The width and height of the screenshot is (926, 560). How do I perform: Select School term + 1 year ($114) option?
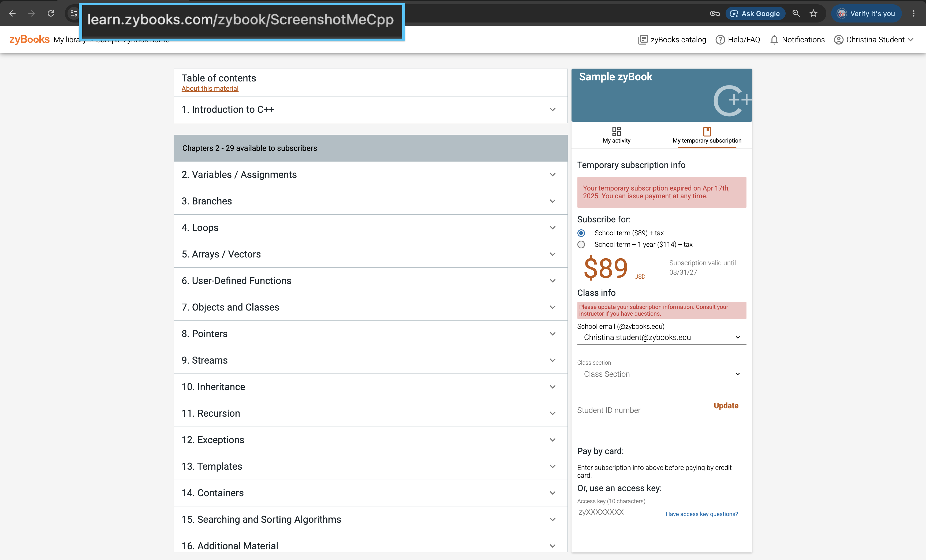tap(581, 245)
